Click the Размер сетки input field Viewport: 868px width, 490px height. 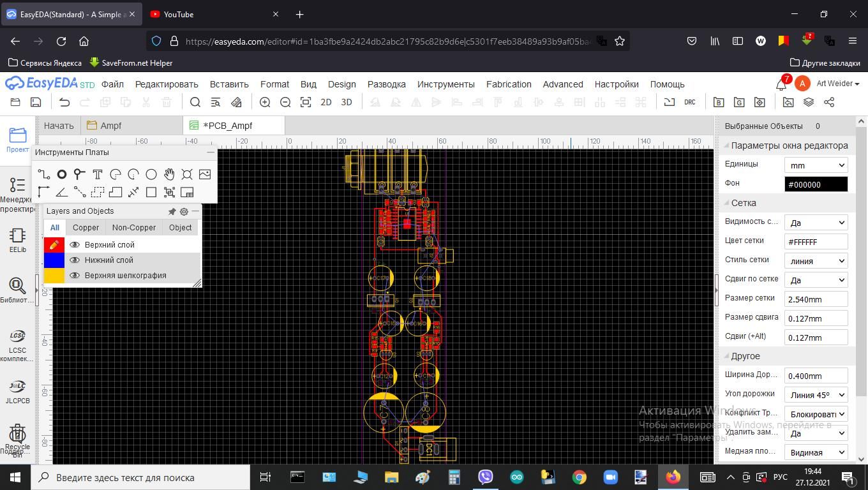[816, 299]
